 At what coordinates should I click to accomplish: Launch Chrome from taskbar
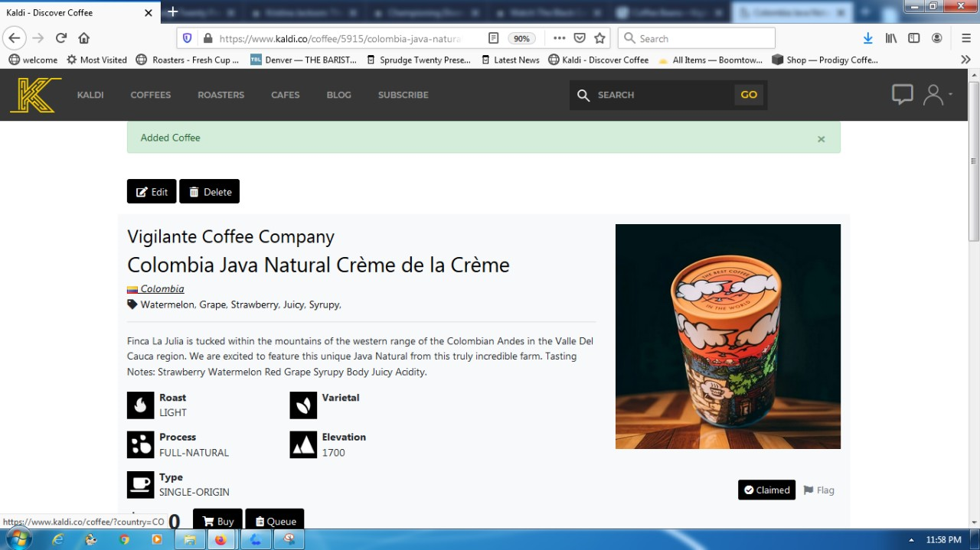[x=124, y=539]
